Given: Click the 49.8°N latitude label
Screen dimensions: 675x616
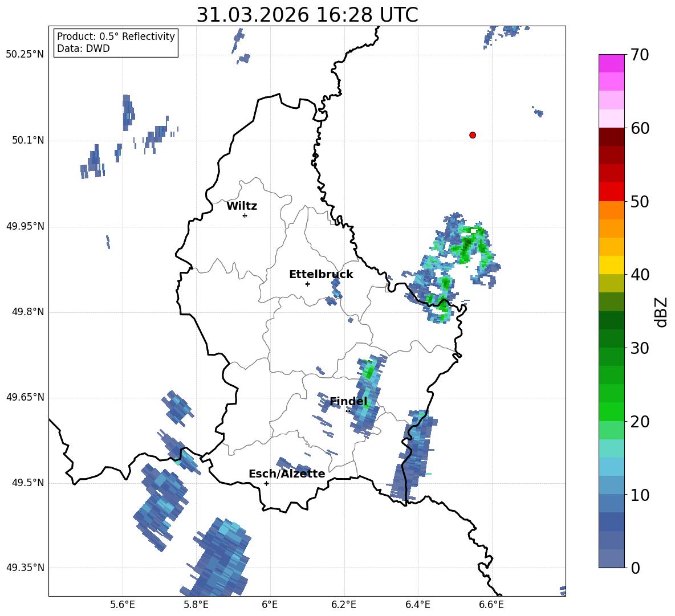Looking at the screenshot, I should (28, 312).
